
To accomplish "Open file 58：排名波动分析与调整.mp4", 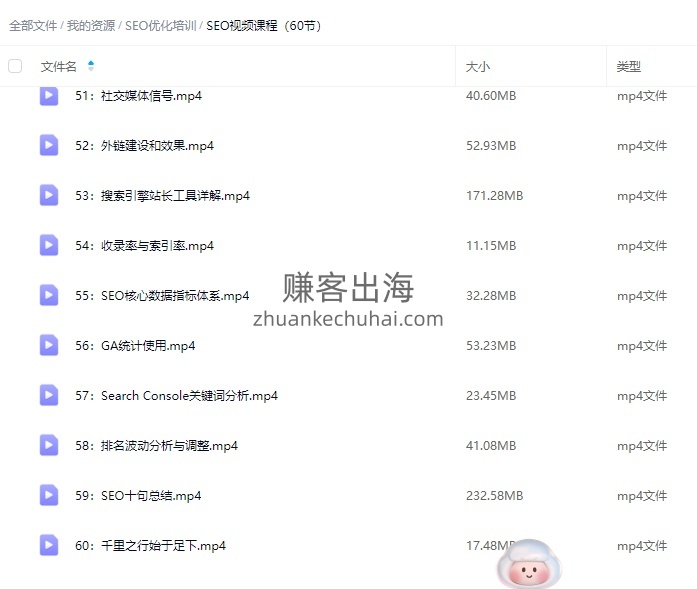I will (169, 446).
